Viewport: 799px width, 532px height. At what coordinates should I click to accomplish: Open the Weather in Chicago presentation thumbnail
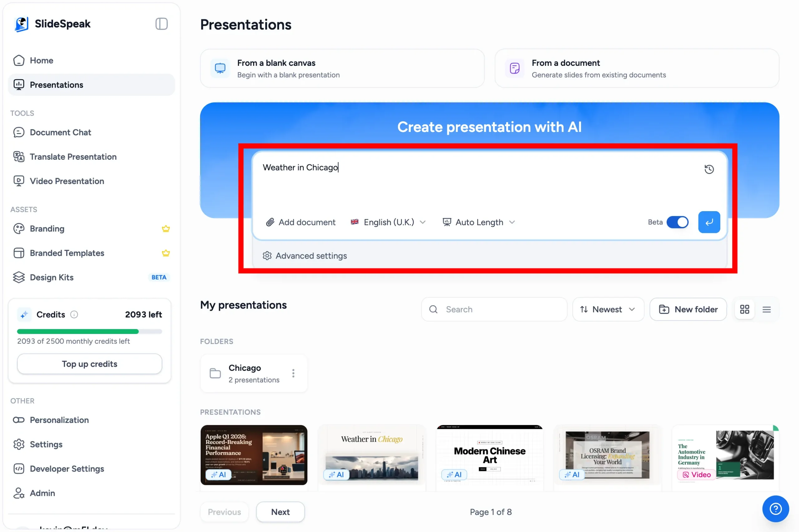371,455
